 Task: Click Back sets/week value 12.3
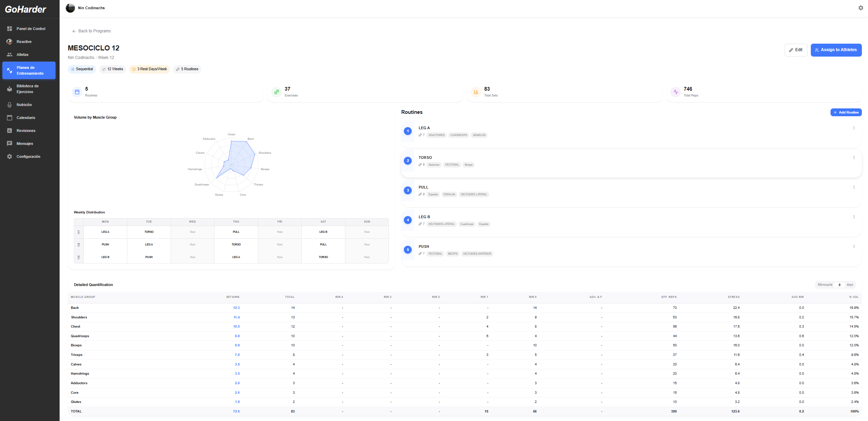pos(236,308)
